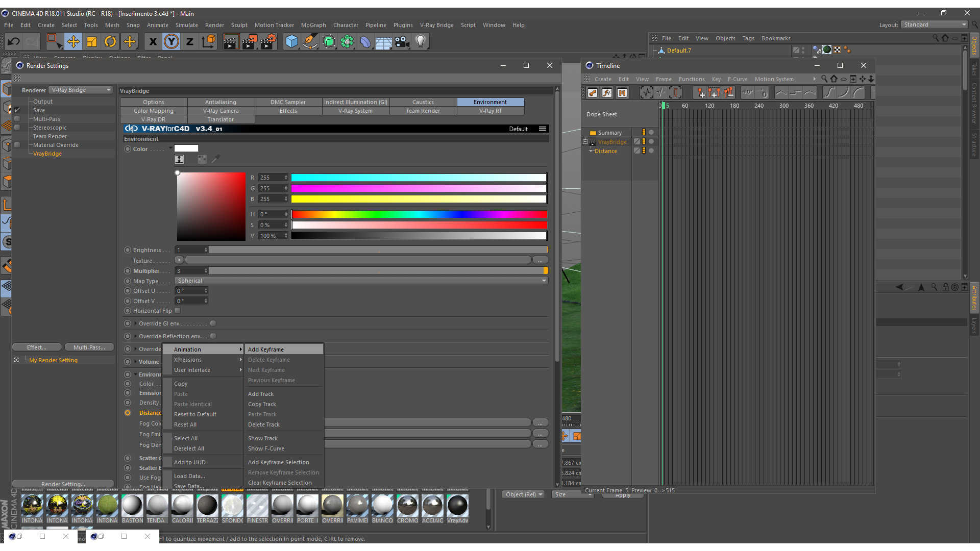Viewport: 980px width, 551px height.
Task: Enable Override GI env checkbox
Action: tap(213, 323)
